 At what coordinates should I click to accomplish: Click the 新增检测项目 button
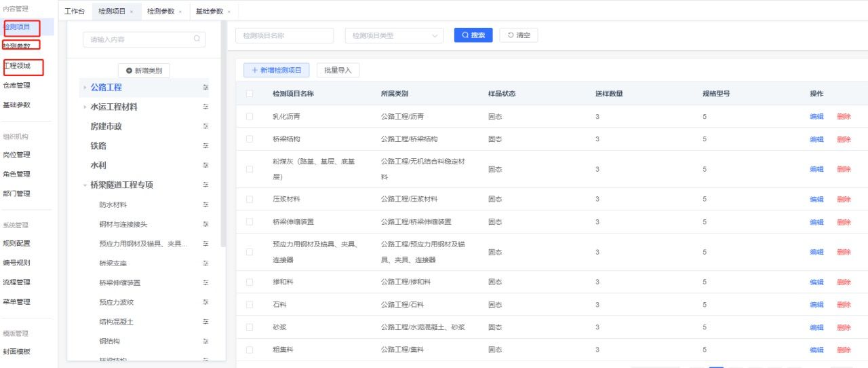coord(277,70)
